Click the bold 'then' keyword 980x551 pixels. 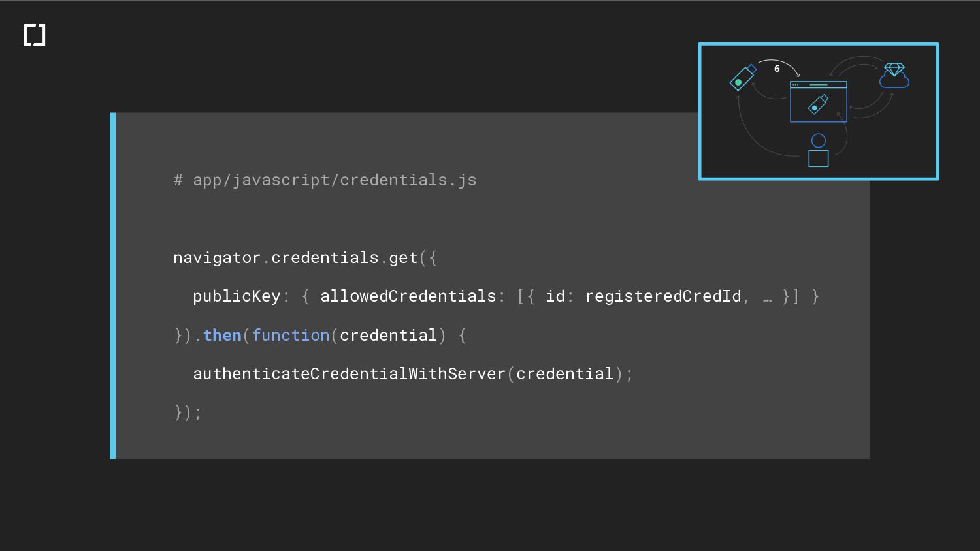pyautogui.click(x=222, y=336)
